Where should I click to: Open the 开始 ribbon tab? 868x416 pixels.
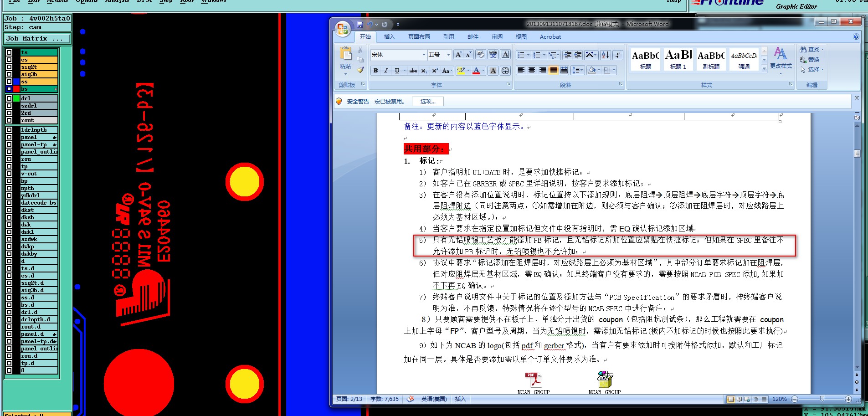[x=365, y=37]
